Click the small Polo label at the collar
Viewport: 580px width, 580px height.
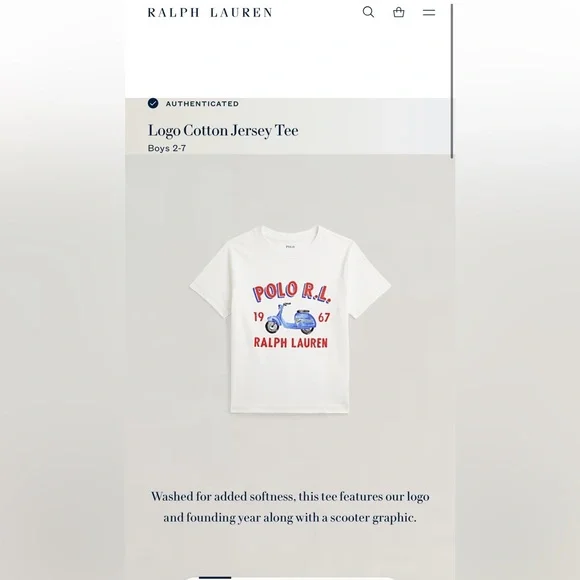pos(290,246)
